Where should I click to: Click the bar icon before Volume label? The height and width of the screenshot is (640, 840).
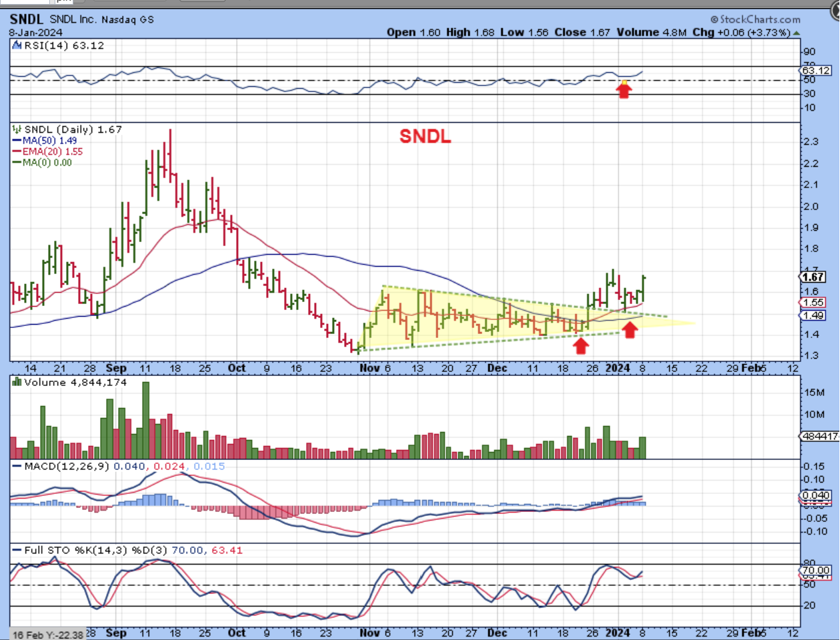pos(17,383)
